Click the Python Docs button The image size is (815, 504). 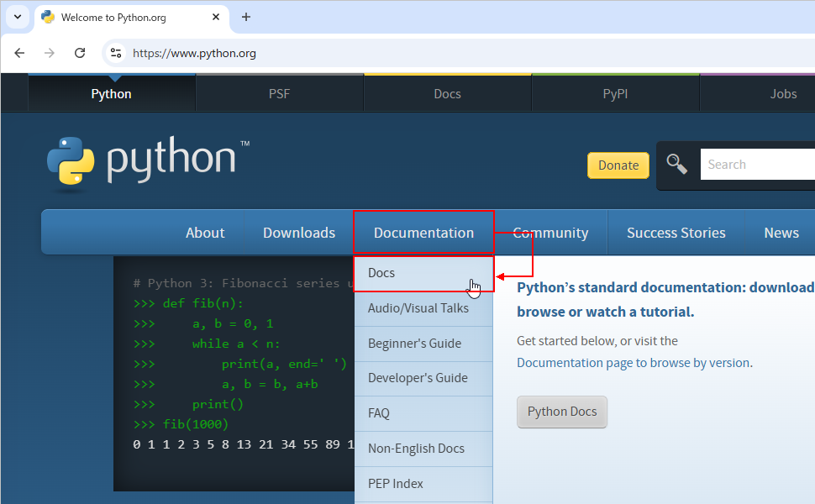click(x=562, y=412)
